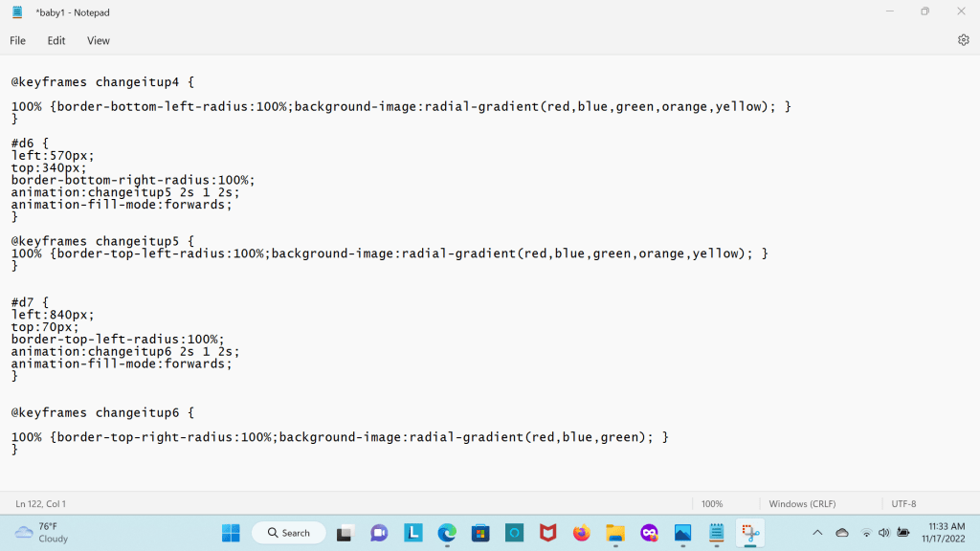Open the Edit menu
The width and height of the screenshot is (980, 551).
coord(56,41)
